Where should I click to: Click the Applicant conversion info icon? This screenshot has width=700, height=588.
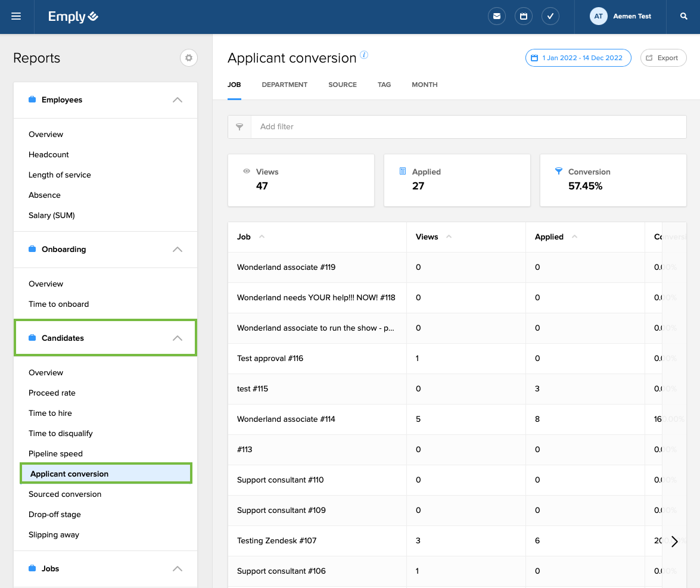(x=364, y=55)
